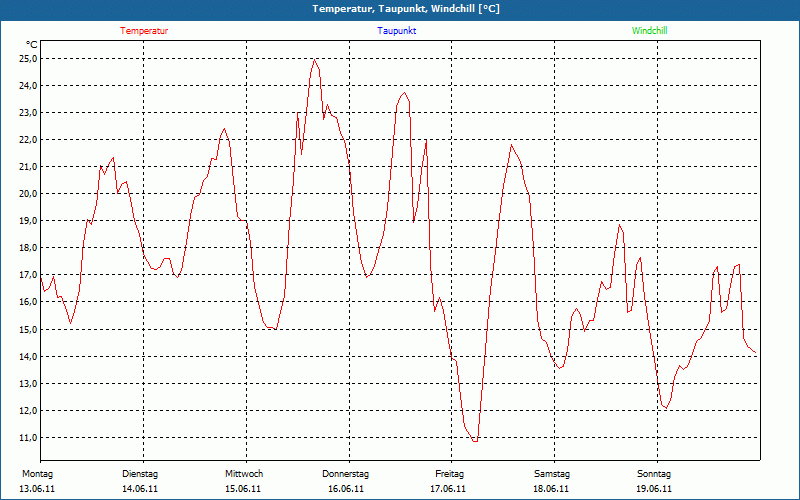Viewport: 800px width, 500px height.
Task: Click the 23,0 y-axis value
Action: tap(28, 113)
